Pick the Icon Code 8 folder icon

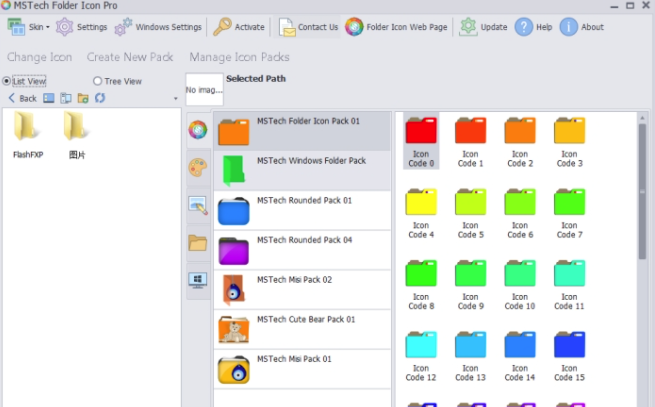click(x=421, y=285)
